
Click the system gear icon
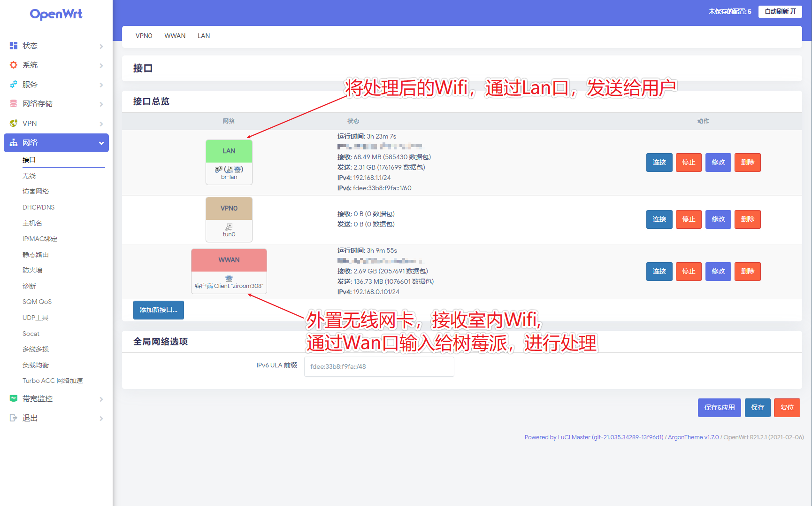coord(14,65)
